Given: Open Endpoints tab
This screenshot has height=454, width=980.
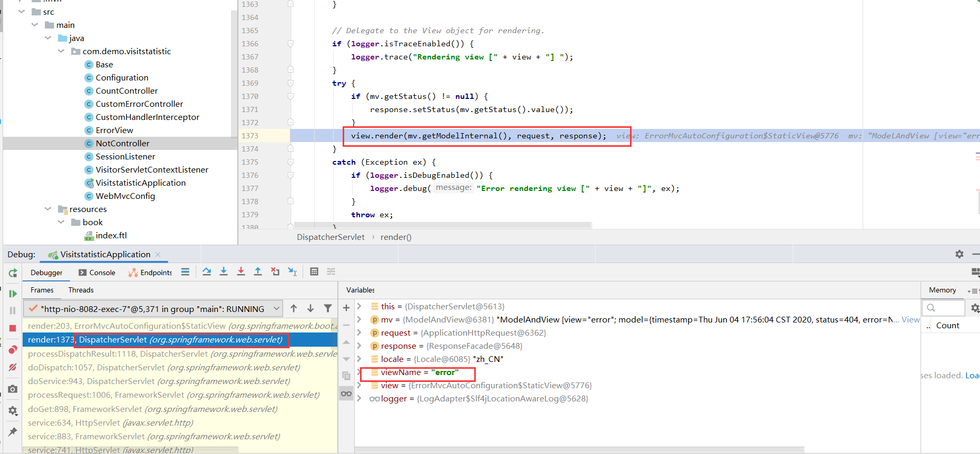Looking at the screenshot, I should pyautogui.click(x=150, y=273).
